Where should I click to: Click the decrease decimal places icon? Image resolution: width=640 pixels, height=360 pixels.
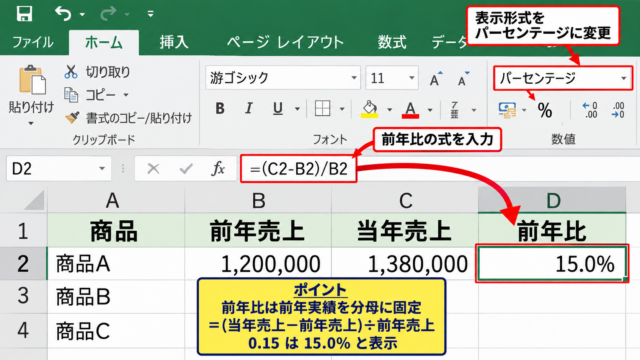618,110
